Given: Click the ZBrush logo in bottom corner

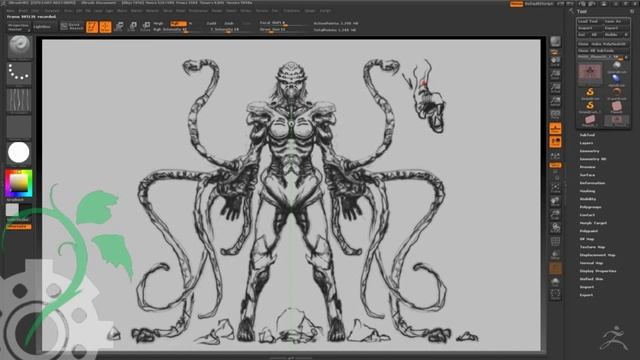Looking at the screenshot, I should click(x=614, y=338).
